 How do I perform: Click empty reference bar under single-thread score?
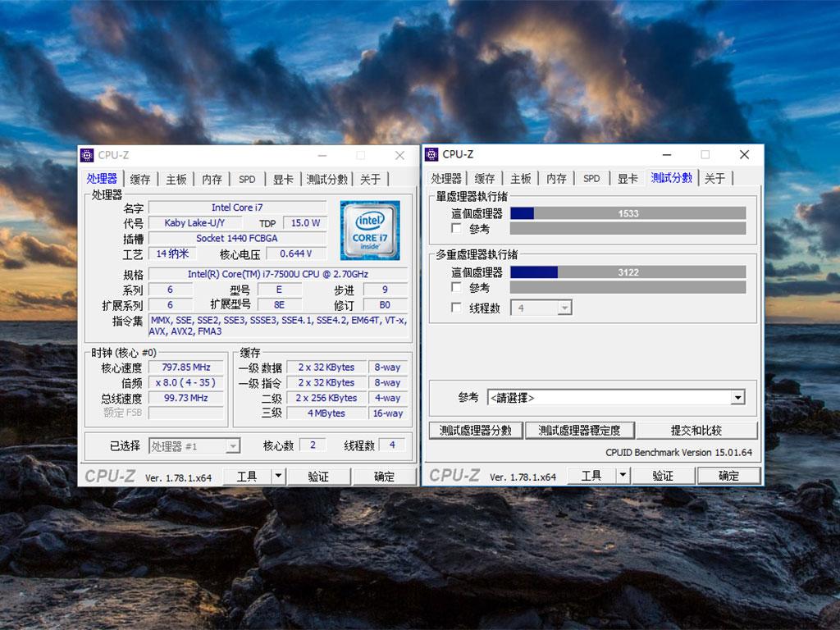point(628,229)
